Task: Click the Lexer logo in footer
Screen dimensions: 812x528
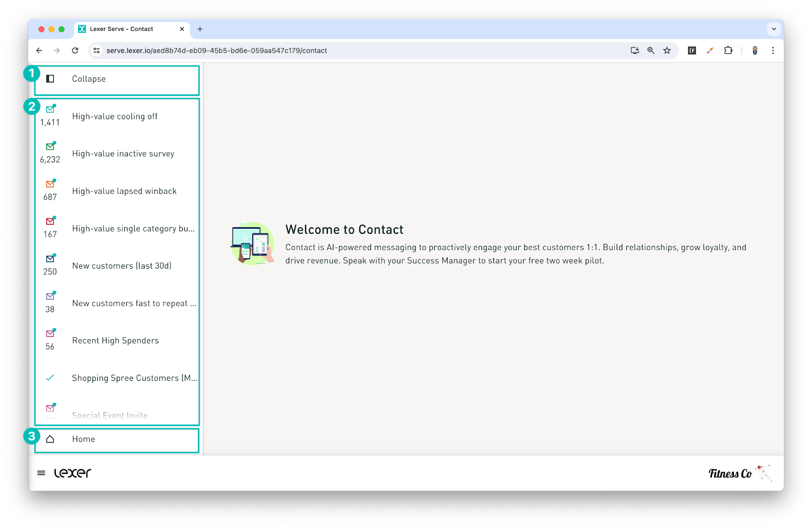Action: [73, 473]
